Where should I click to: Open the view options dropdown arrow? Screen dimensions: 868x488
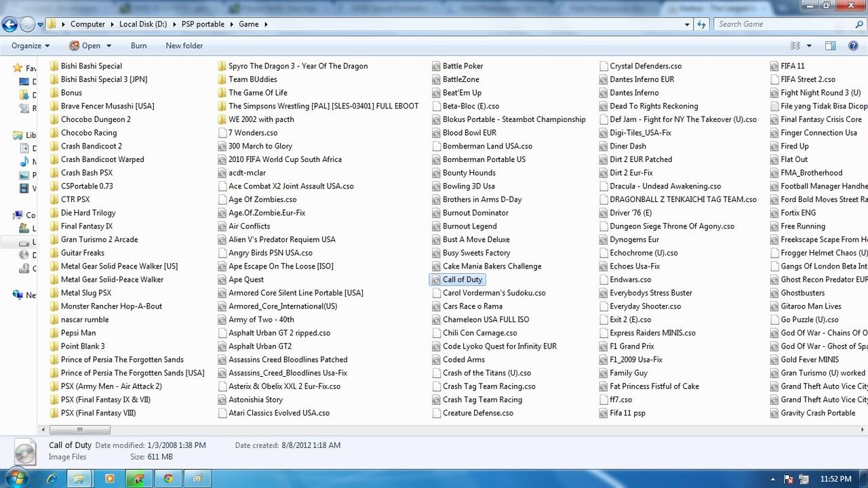tap(809, 46)
